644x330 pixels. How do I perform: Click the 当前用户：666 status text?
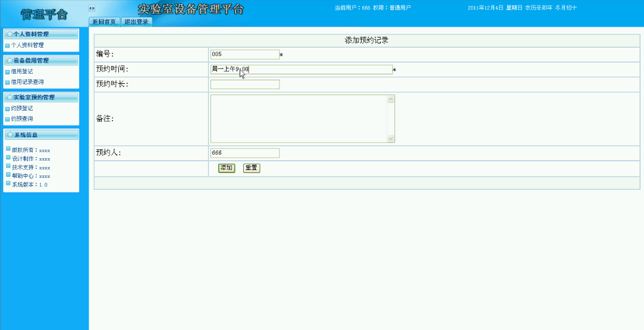(353, 8)
